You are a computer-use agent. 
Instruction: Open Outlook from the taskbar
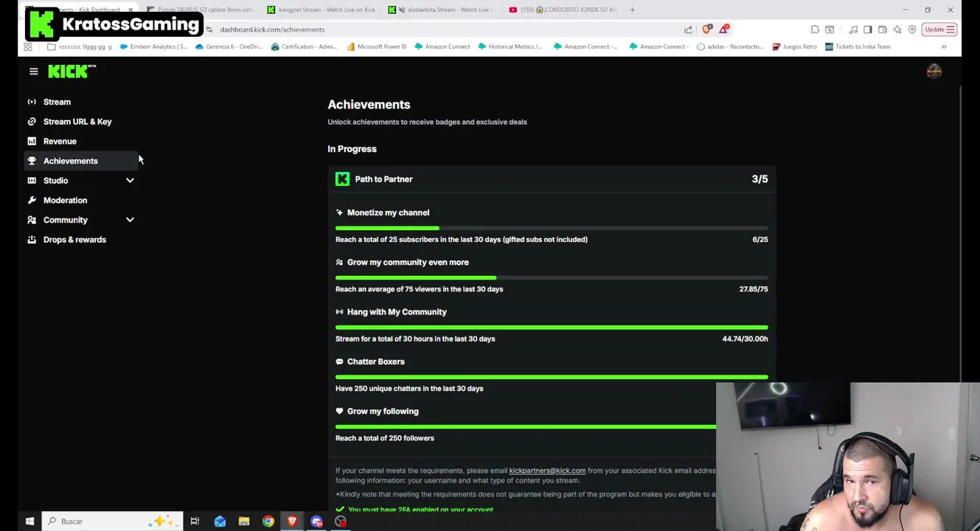220,521
